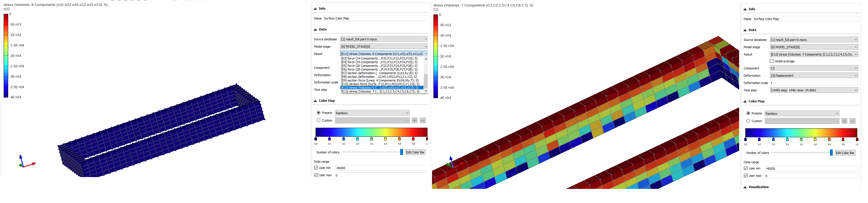
Task: Select the 0.0 color stop marker in right panel
Action: click(x=745, y=139)
